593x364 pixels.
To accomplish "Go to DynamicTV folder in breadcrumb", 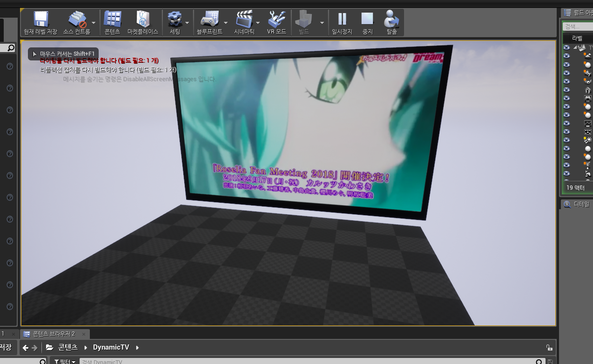I will (x=110, y=348).
